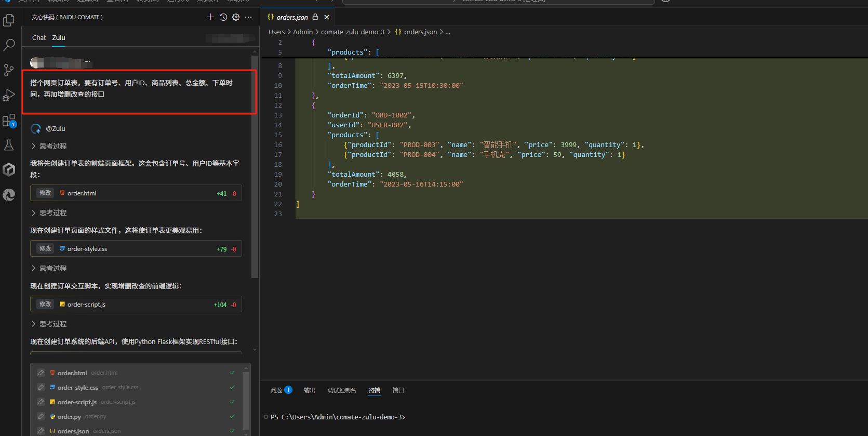
Task: Click the green checkmark for order.html
Action: (232, 373)
